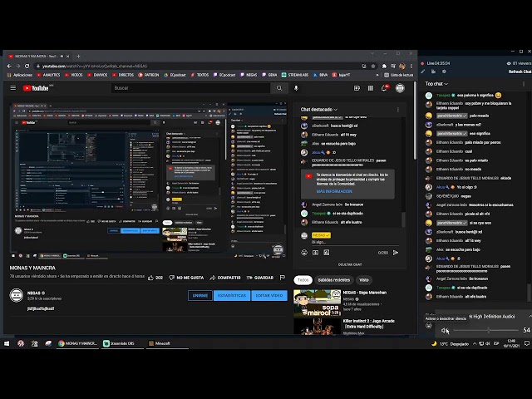Select the Todos filter chip
The height and width of the screenshot is (399, 532).
303,280
